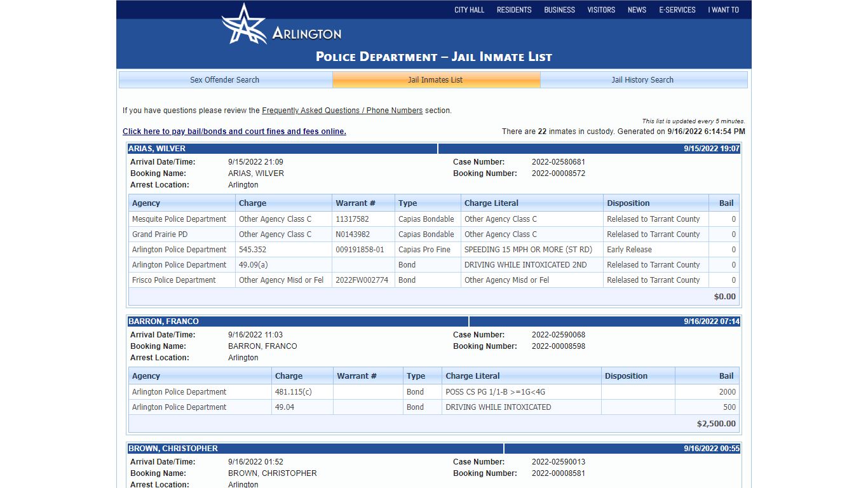Open the I Want To menu
Screen dimensions: 868x488
click(x=724, y=10)
